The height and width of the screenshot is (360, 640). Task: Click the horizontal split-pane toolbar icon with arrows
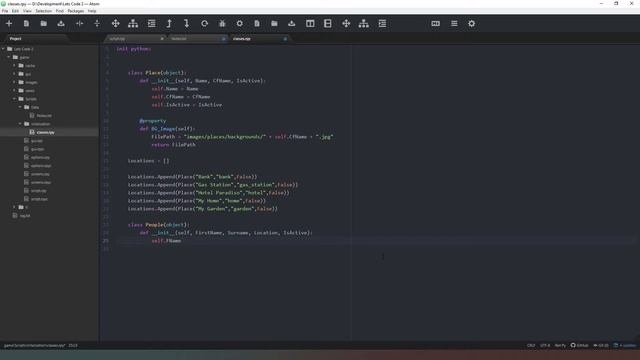pyautogui.click(x=80, y=24)
